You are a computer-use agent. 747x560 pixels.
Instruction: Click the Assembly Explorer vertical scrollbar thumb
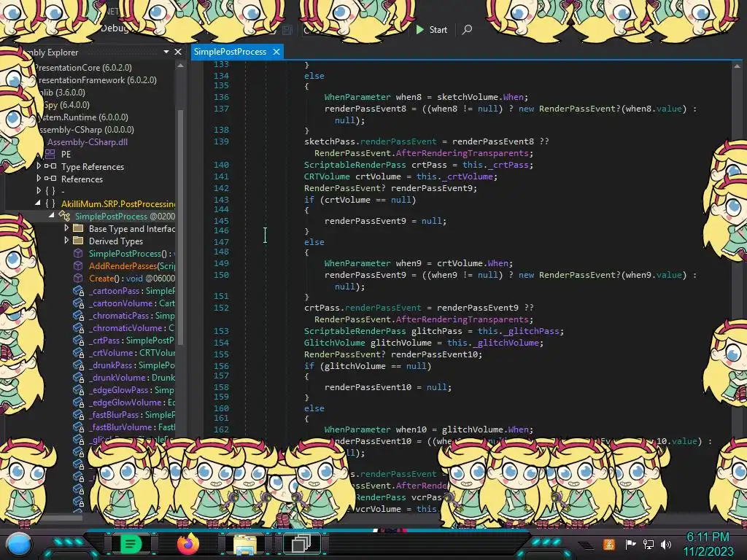tap(181, 226)
